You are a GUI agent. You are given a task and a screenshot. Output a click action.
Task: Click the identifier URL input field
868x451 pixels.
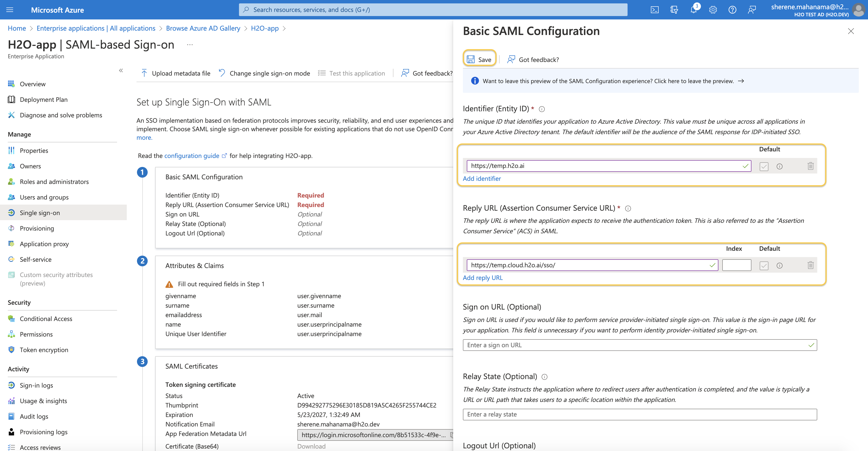coord(609,166)
